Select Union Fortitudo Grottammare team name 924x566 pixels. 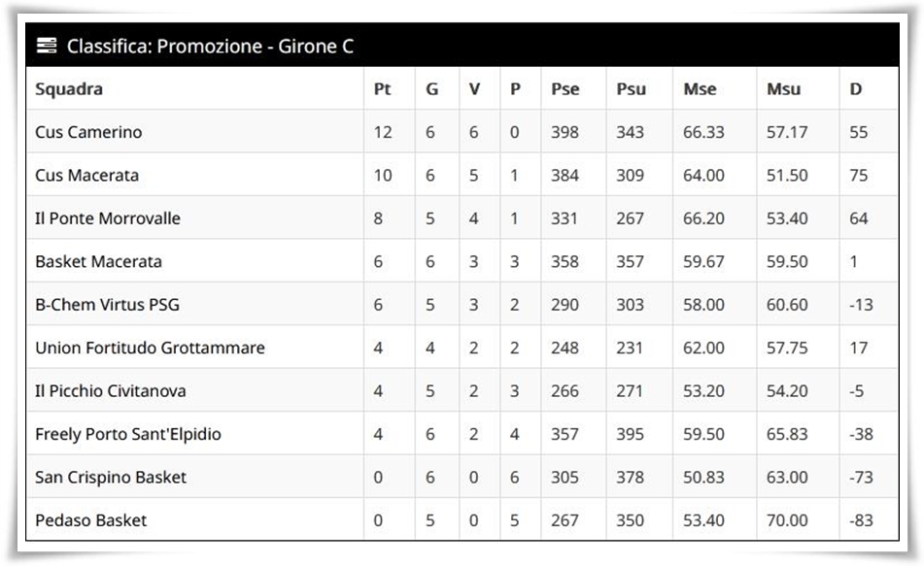(x=150, y=348)
